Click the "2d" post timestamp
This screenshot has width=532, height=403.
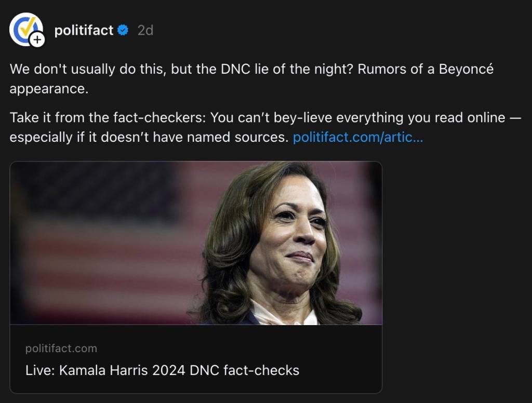pos(145,31)
